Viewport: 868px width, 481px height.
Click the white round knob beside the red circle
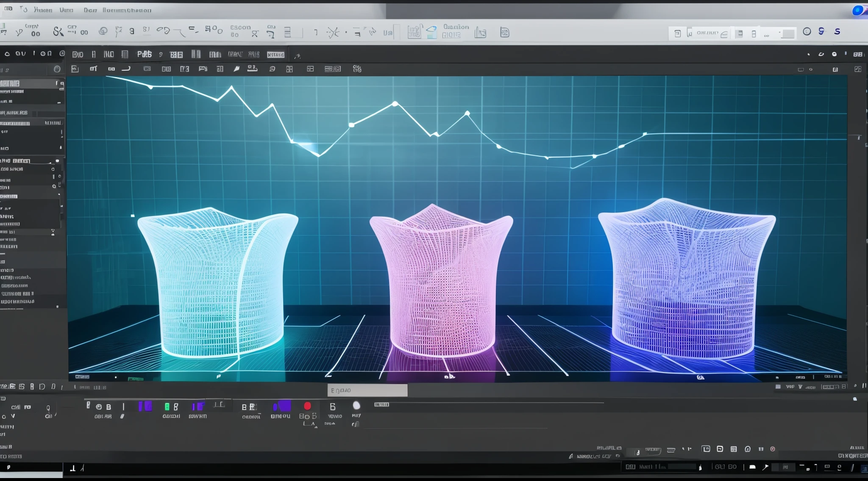tap(356, 406)
